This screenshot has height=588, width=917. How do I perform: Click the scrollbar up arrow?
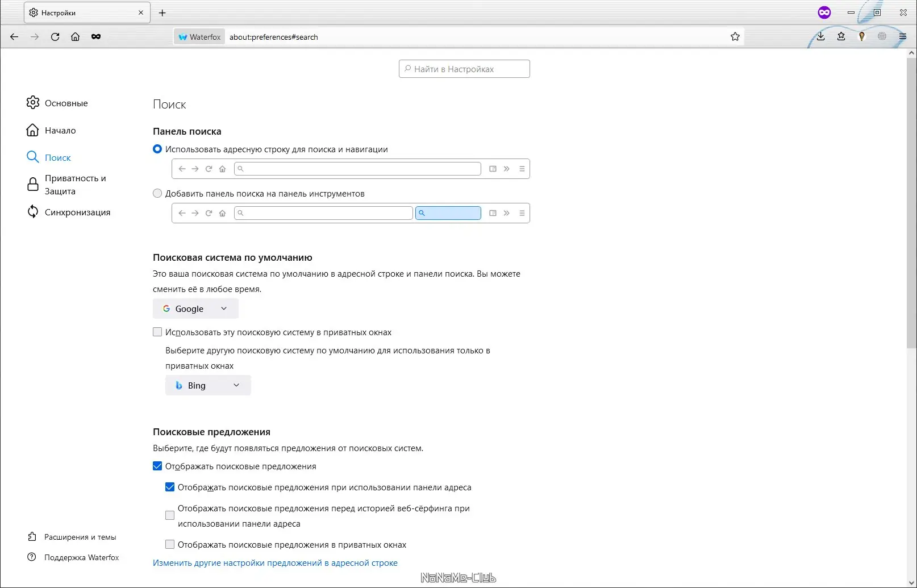pos(911,53)
